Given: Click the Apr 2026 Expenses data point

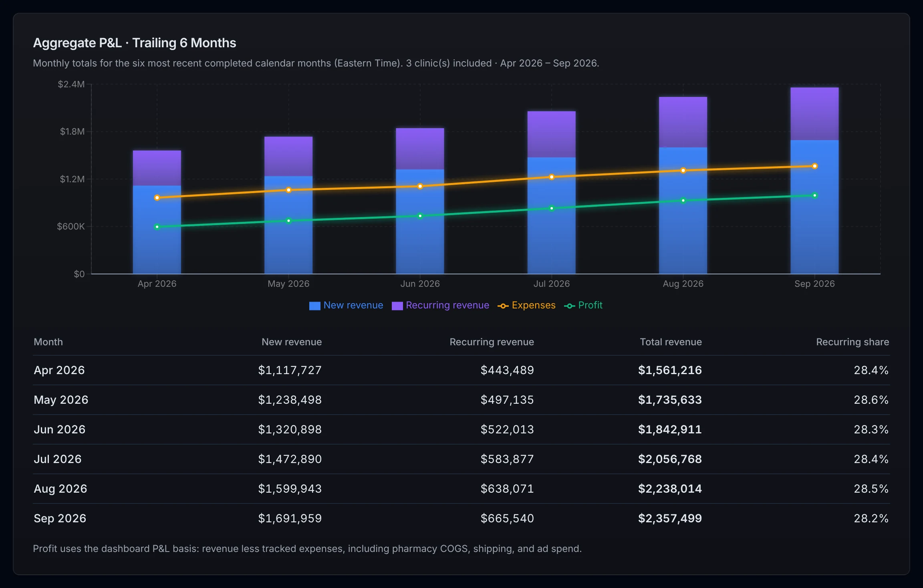Looking at the screenshot, I should [157, 197].
